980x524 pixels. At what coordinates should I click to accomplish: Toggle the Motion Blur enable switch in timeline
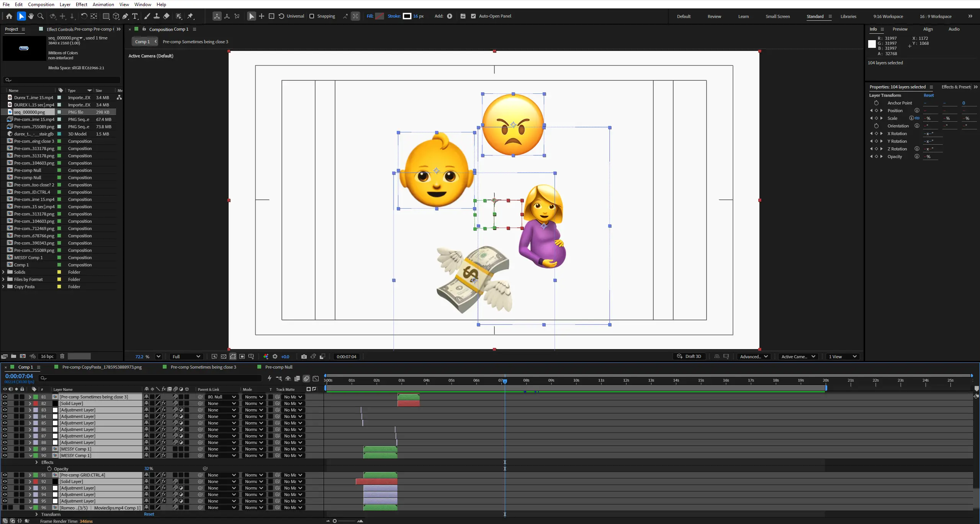(306, 378)
